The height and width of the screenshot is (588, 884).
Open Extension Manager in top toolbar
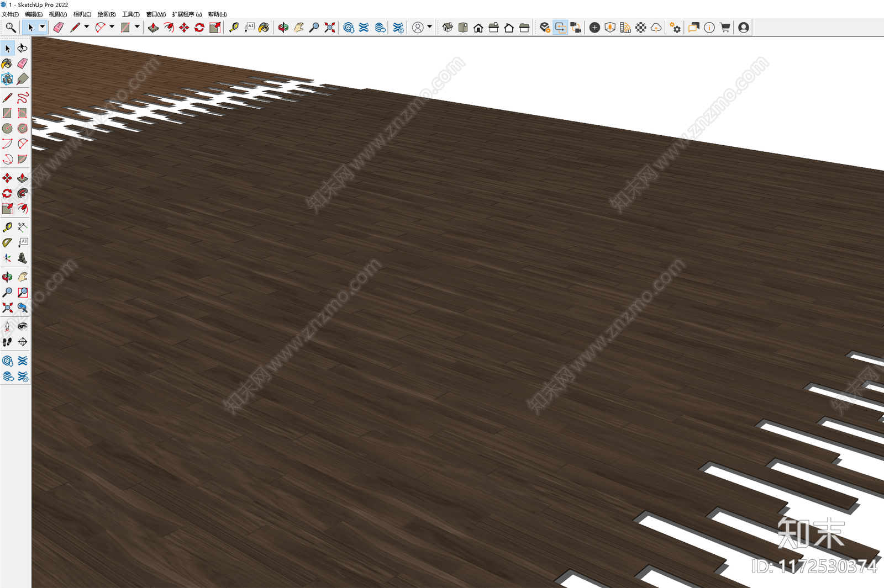pos(398,27)
